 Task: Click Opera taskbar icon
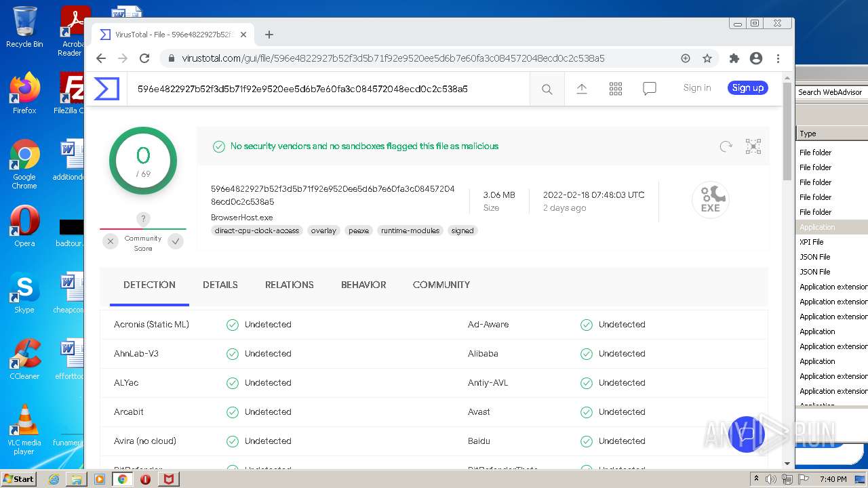(145, 479)
